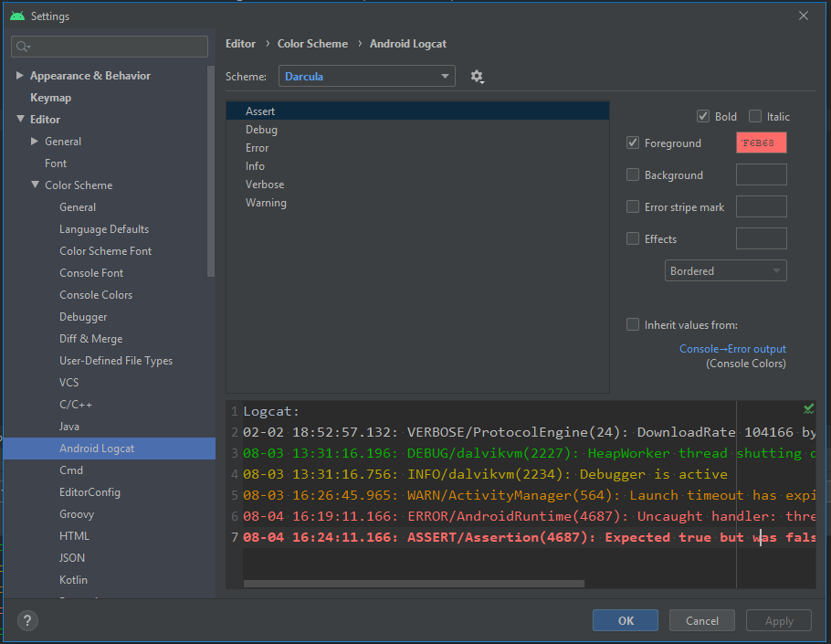The image size is (831, 644).
Task: Open Font settings page
Action: pyautogui.click(x=56, y=164)
